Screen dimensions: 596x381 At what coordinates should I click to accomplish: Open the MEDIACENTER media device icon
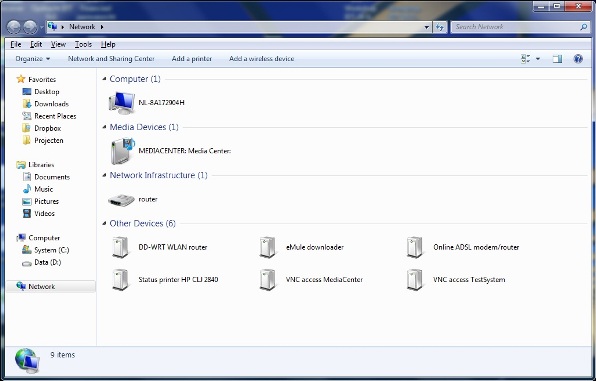coord(123,151)
